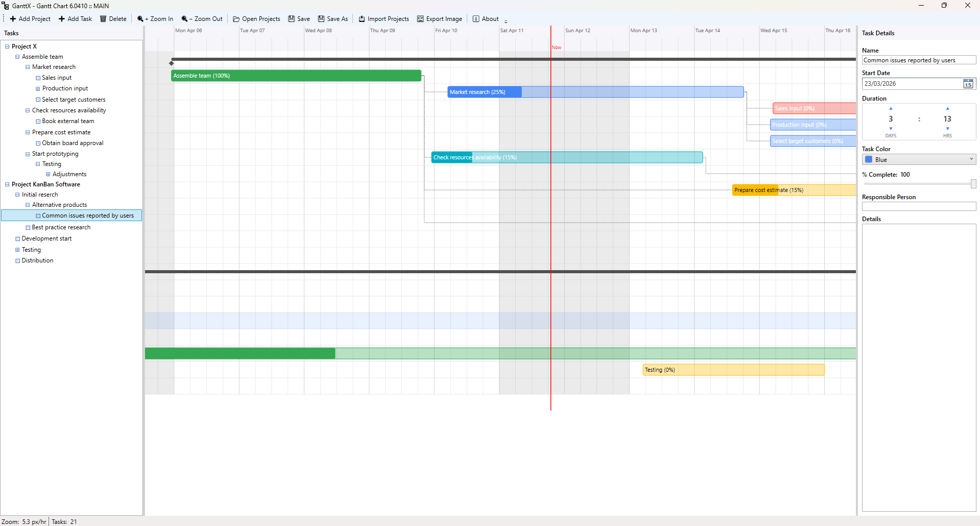Screen dimensions: 980x526
Task: Increase duration days with up arrow
Action: click(x=891, y=108)
